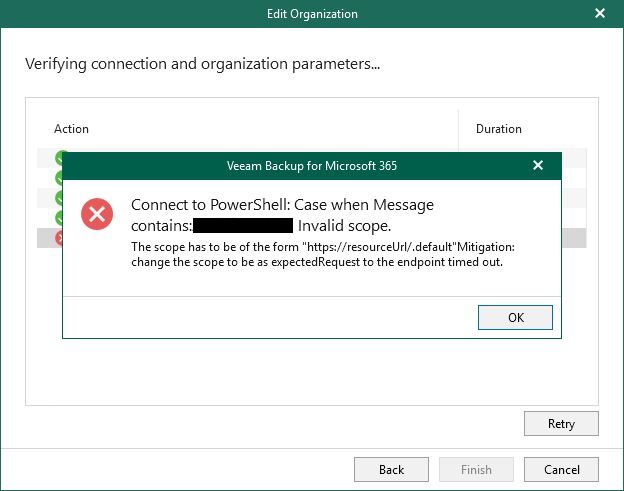Viewport: 624px width, 491px height.
Task: Click the red error icon in the dialog
Action: (97, 214)
